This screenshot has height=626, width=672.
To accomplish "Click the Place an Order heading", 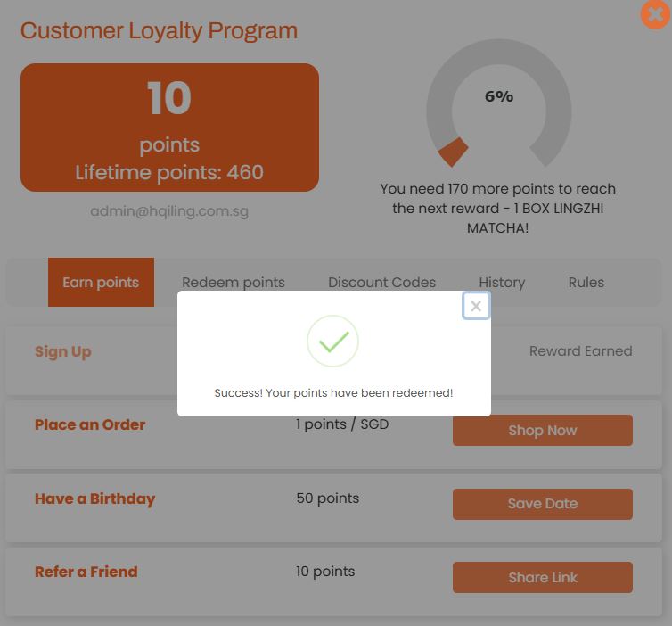I will point(90,424).
